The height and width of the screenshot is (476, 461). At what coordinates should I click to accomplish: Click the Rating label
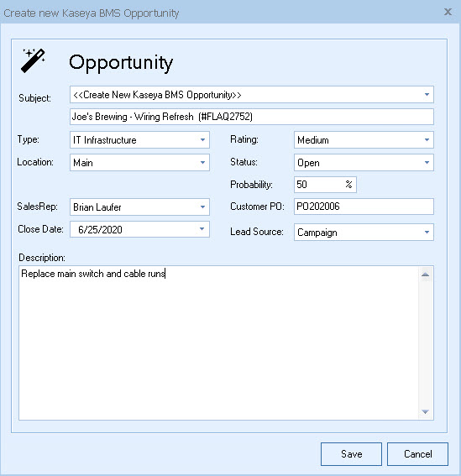point(244,139)
